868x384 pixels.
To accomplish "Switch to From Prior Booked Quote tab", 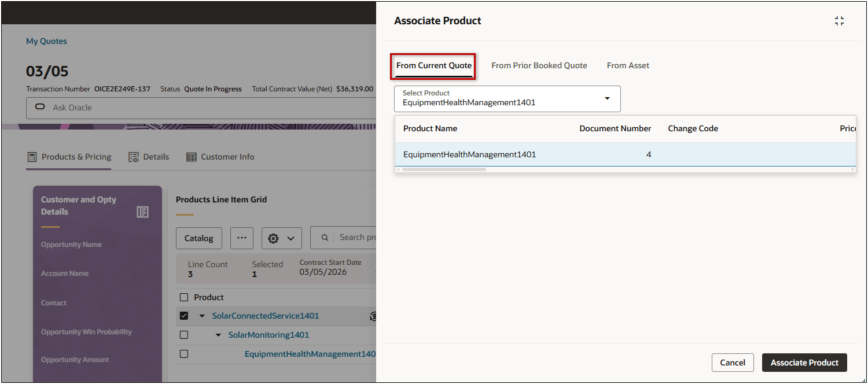I will (x=539, y=65).
